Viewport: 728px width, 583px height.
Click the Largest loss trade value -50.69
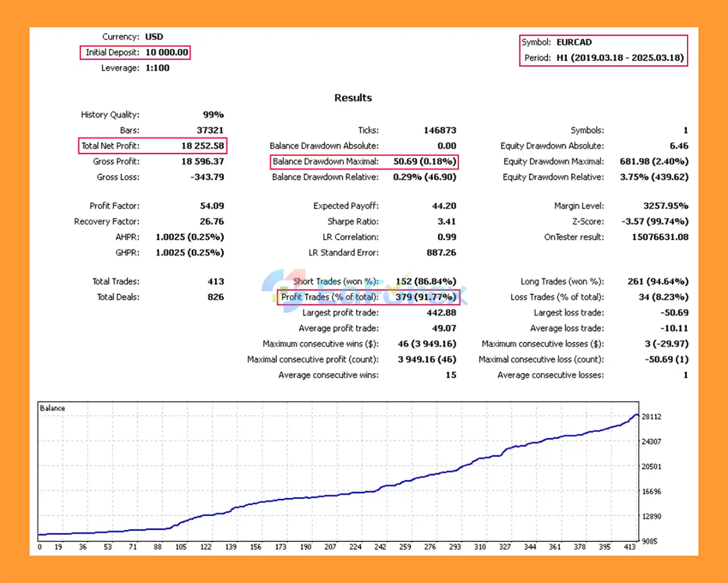point(674,313)
